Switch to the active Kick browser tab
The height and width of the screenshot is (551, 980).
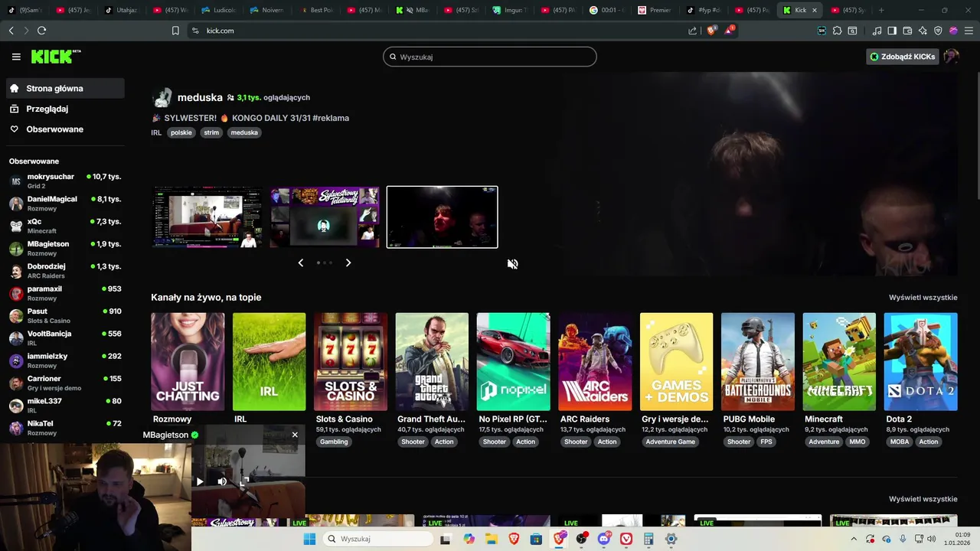click(x=799, y=10)
